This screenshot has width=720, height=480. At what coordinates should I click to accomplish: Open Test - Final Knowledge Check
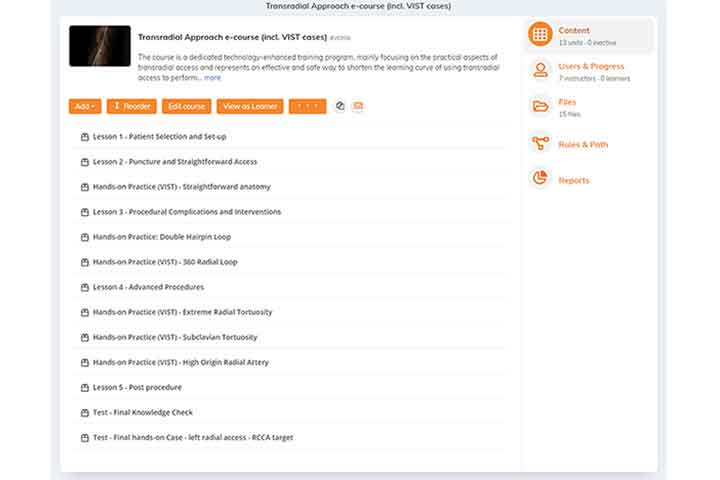pos(143,413)
